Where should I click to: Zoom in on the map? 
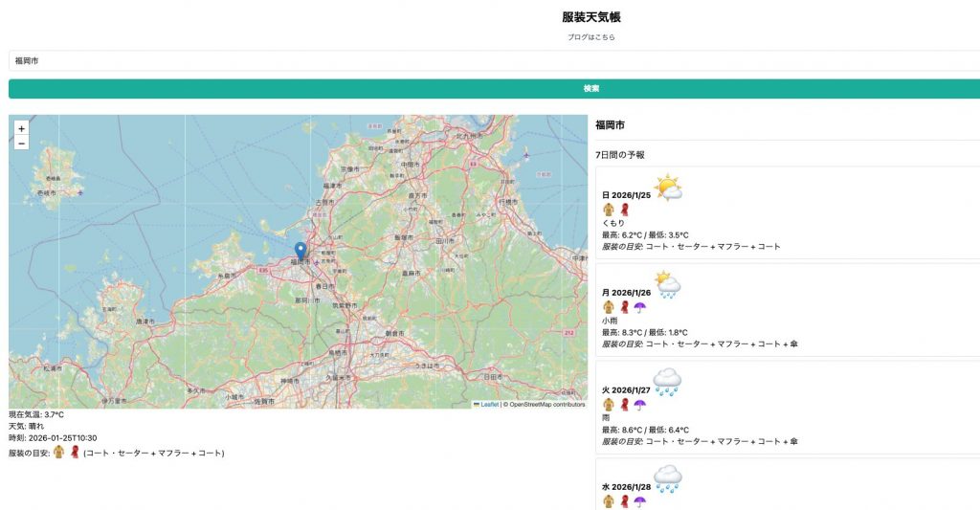click(x=22, y=128)
